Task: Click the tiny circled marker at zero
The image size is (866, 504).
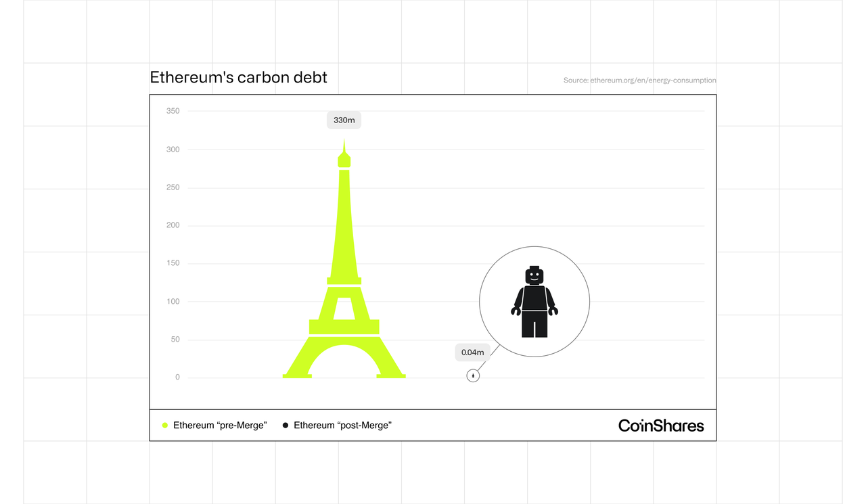Action: 473,375
